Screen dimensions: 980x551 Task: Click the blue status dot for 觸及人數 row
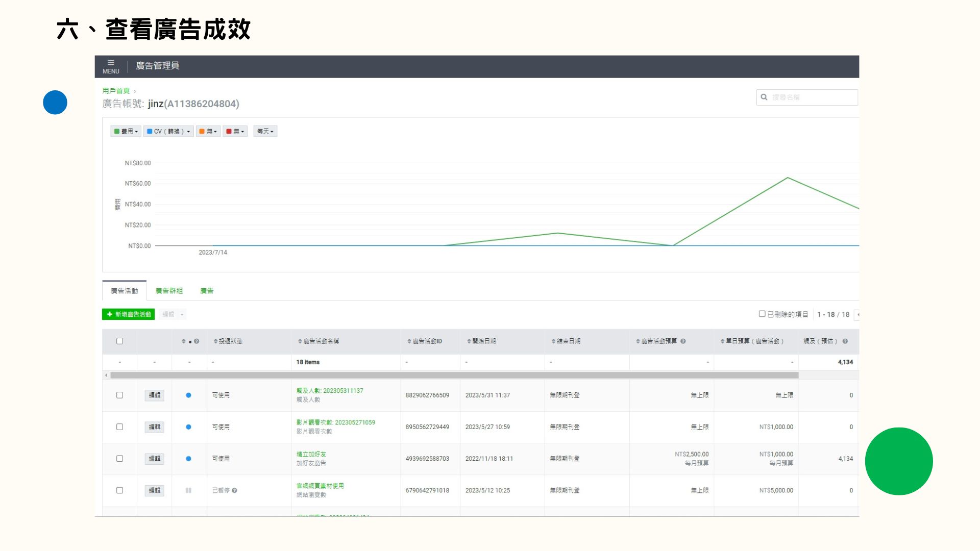point(188,395)
